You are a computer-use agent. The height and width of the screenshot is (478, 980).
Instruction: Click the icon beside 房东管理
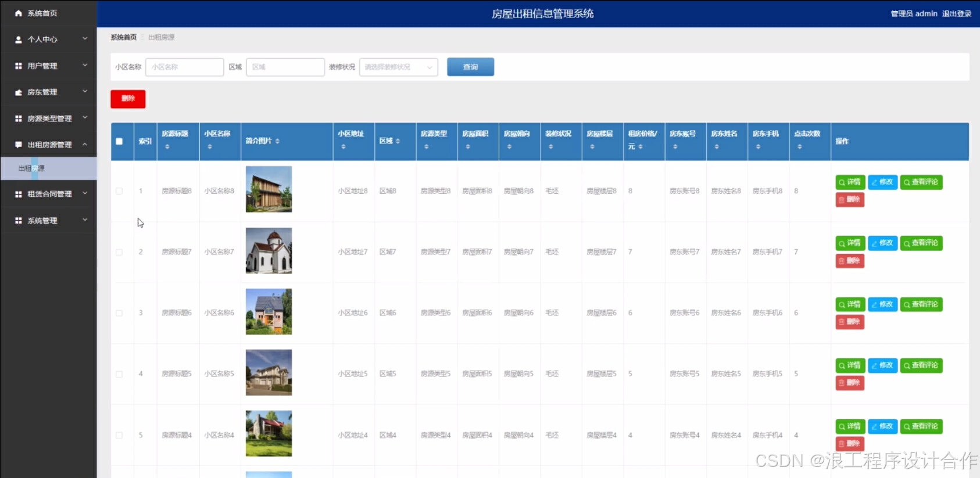(x=19, y=92)
